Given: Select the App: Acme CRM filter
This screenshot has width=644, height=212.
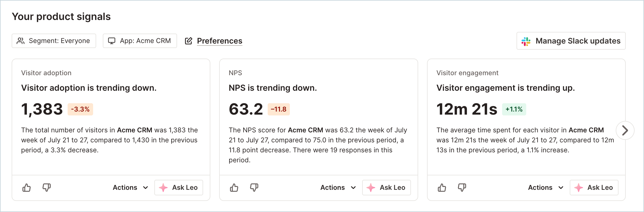Looking at the screenshot, I should 140,41.
